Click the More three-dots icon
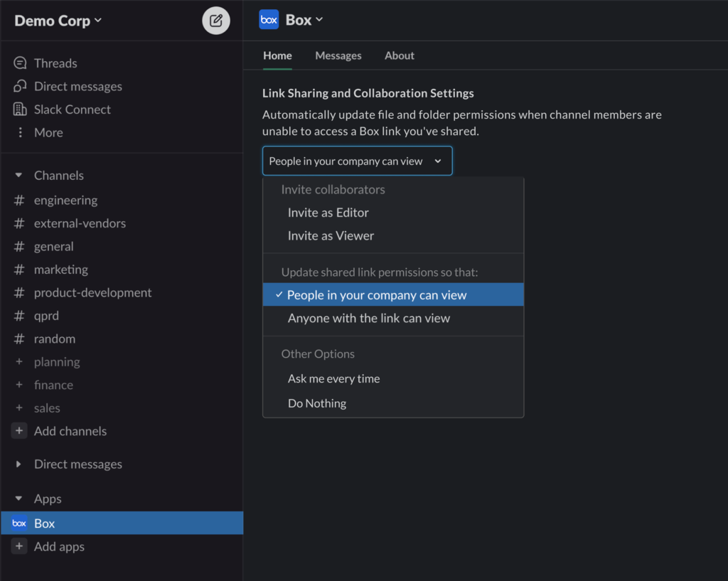This screenshot has height=581, width=728. click(20, 132)
